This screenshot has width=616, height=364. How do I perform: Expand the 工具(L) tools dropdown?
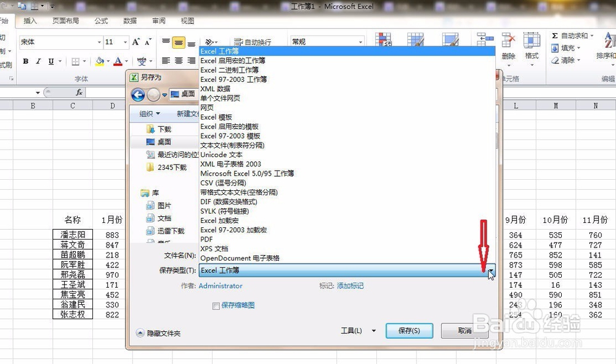373,331
